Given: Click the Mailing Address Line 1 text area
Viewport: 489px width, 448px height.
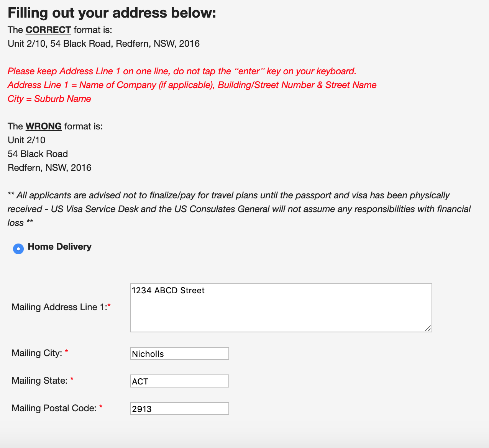Looking at the screenshot, I should click(281, 308).
